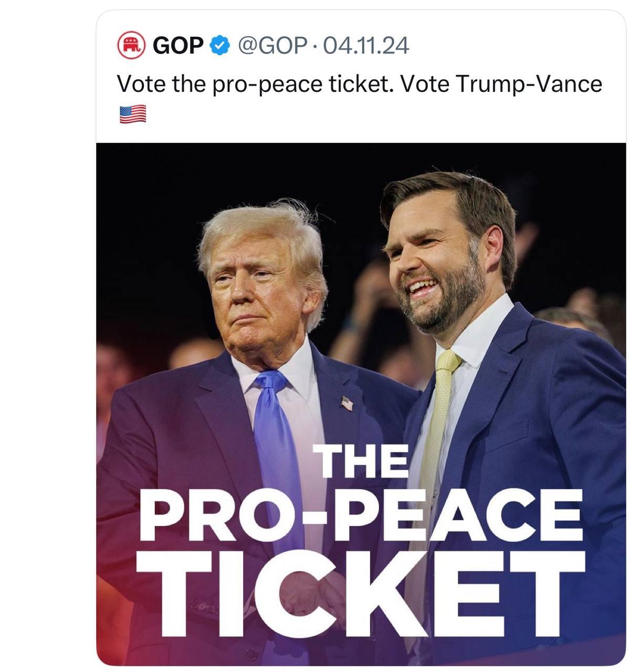
Task: Click the dot separator before the date
Action: pyautogui.click(x=314, y=46)
